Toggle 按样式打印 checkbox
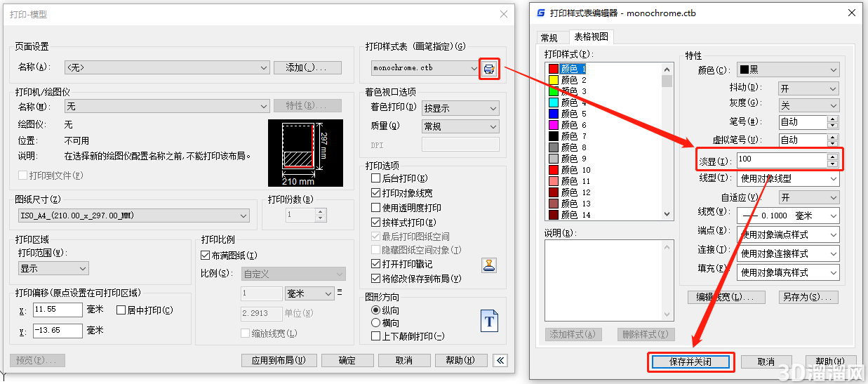The width and height of the screenshot is (868, 384). (375, 223)
